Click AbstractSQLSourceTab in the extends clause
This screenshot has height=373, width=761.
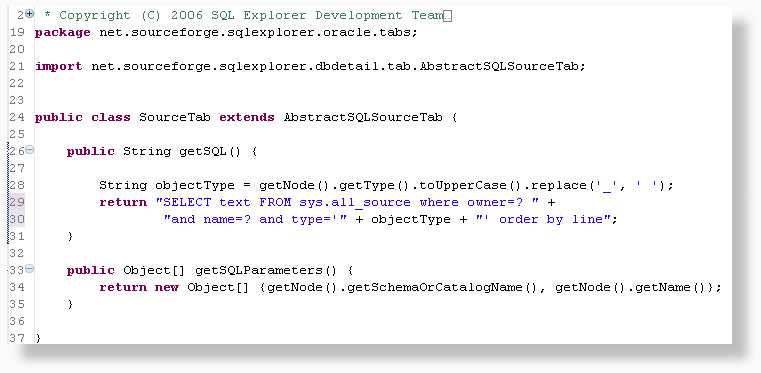pos(363,117)
